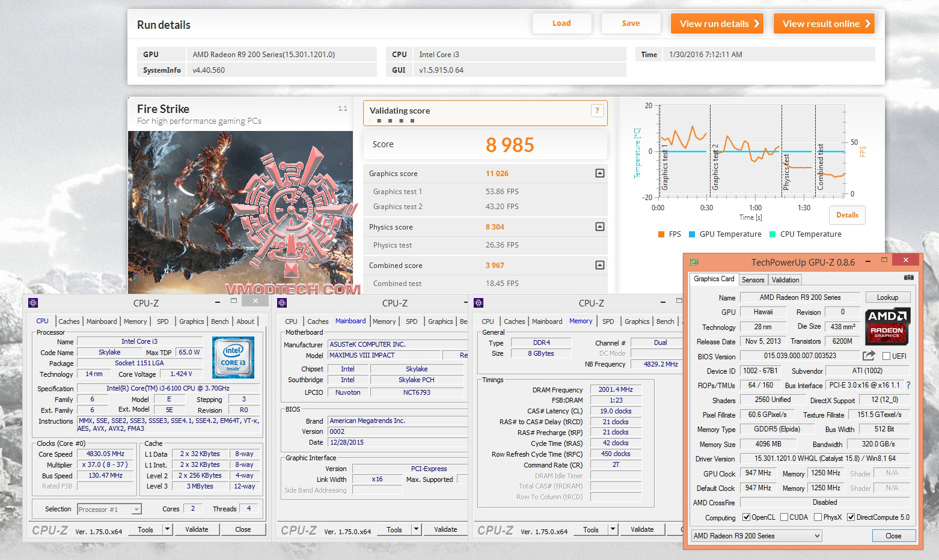Collapse the Graphics score section
939x560 pixels.
(x=599, y=173)
